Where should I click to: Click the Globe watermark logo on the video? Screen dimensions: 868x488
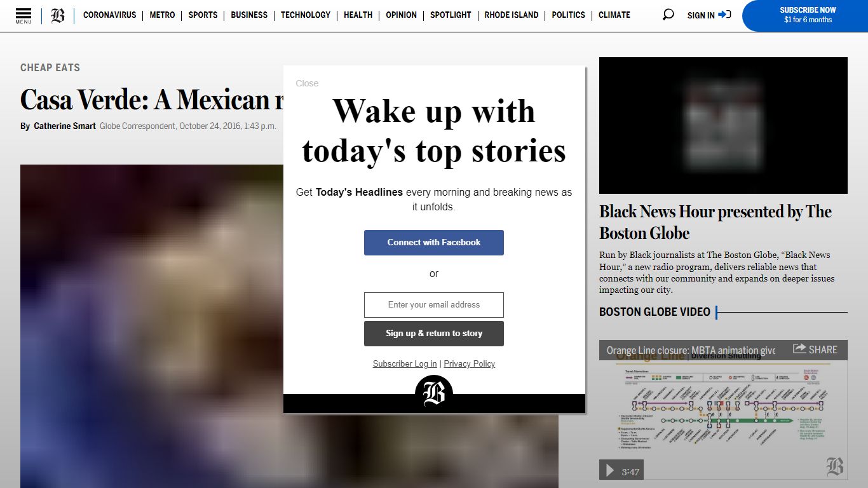pyautogui.click(x=835, y=467)
